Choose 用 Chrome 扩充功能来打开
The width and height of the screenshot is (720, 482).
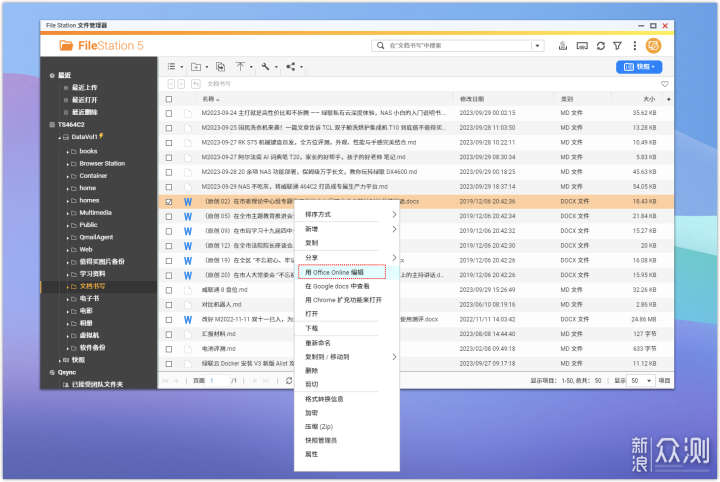343,300
